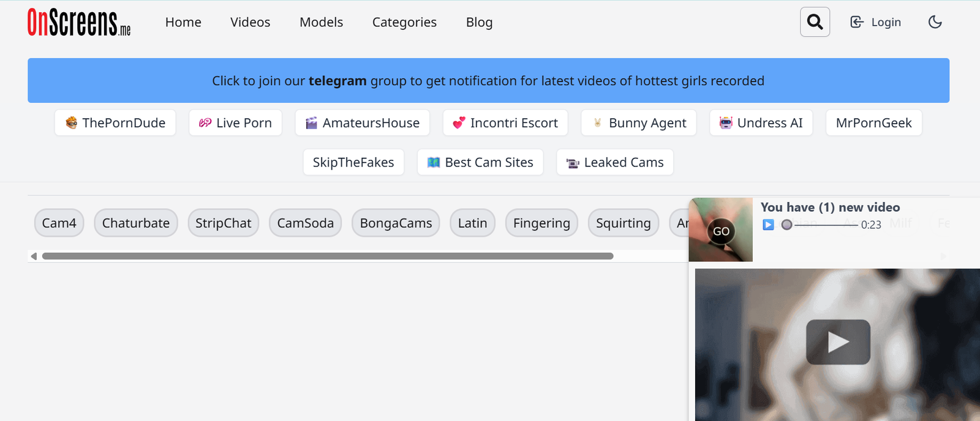The image size is (980, 421).
Task: Open the Models menu item
Action: [321, 22]
